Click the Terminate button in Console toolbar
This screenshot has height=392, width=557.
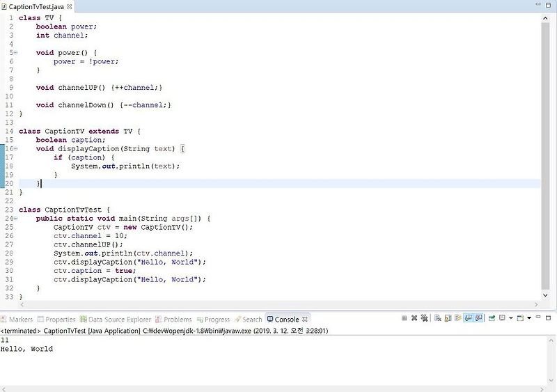click(405, 317)
